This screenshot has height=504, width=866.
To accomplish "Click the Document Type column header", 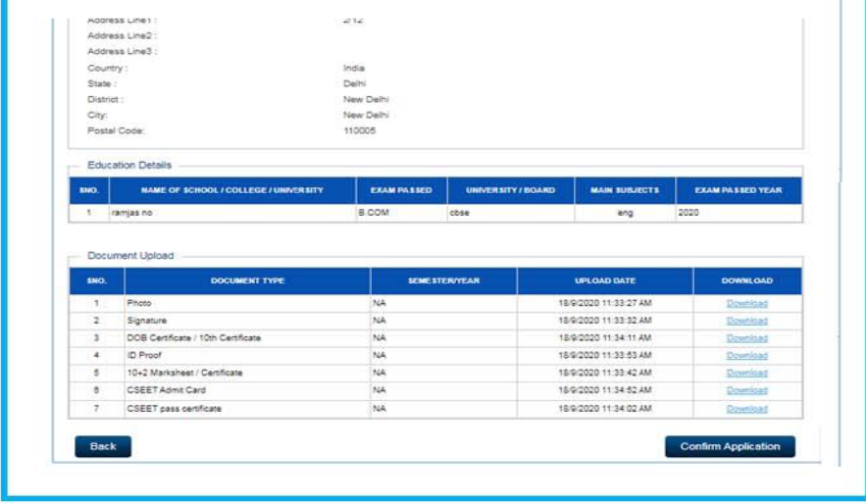I will tap(247, 281).
